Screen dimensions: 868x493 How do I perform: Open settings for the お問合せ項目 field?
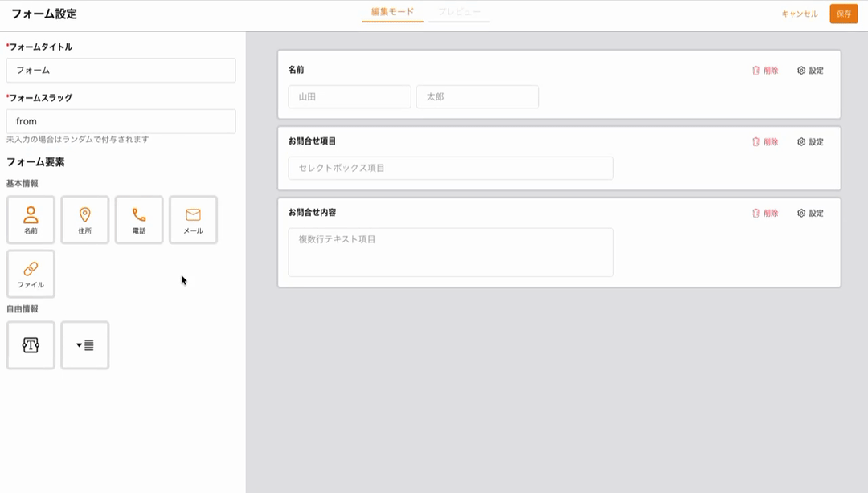pos(810,141)
